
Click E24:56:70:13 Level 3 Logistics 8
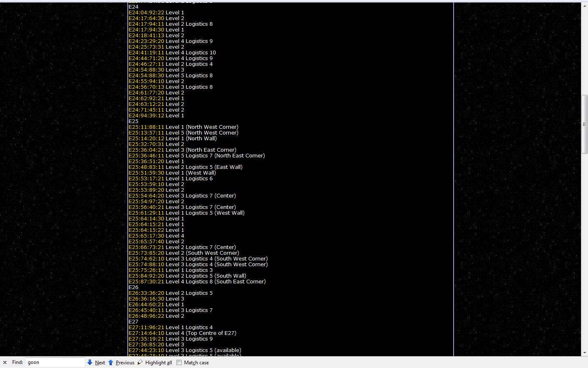tap(171, 87)
